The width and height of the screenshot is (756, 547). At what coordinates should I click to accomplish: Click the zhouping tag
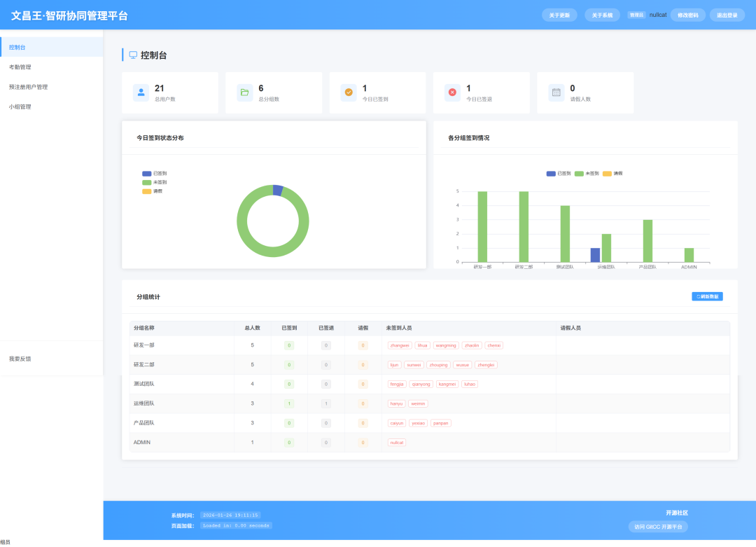[x=438, y=365]
